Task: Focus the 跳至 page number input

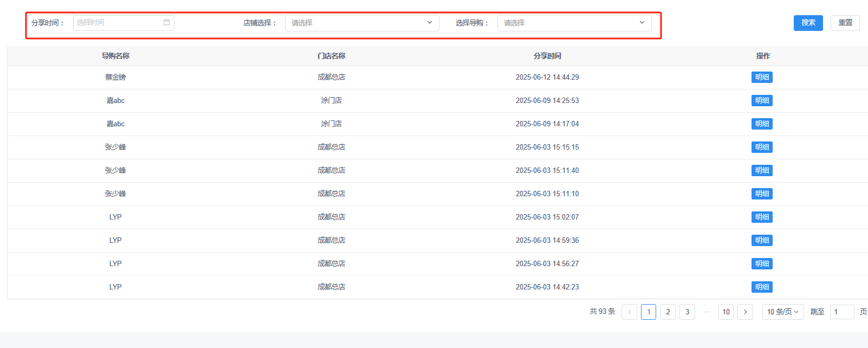Action: pos(841,312)
